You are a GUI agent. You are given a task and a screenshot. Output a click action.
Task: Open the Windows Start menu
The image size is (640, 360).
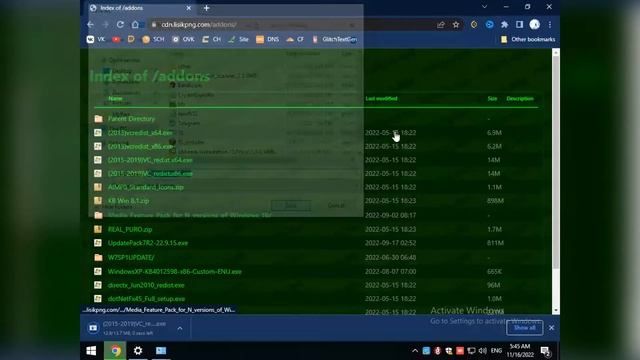[91, 351]
